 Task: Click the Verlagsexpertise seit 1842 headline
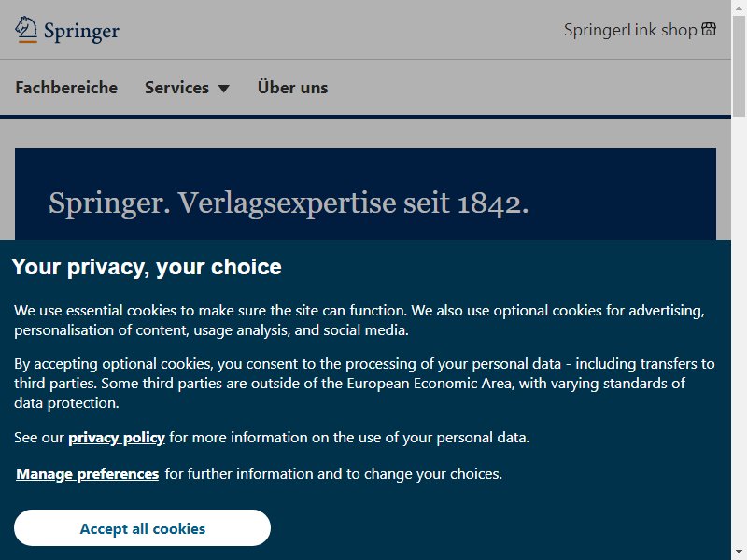[x=289, y=203]
